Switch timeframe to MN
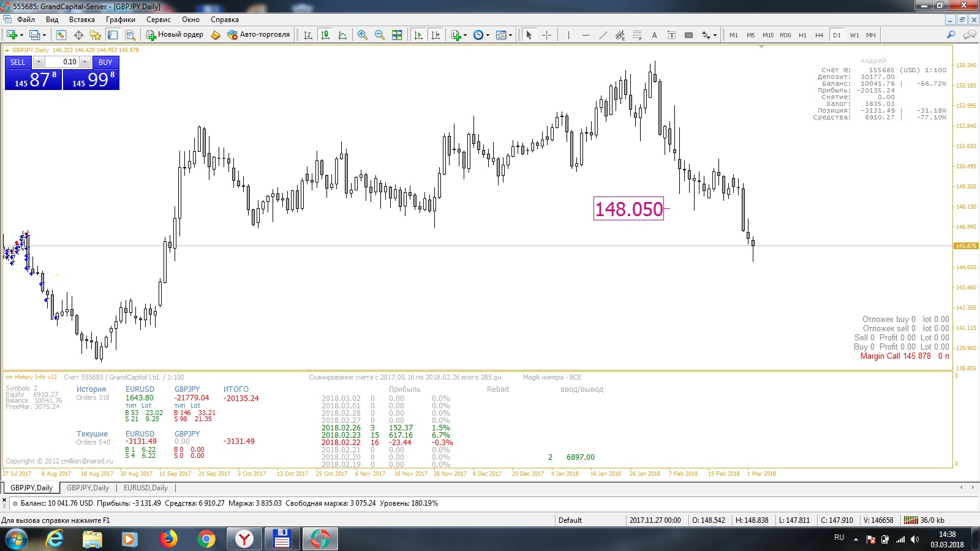This screenshot has height=551, width=980. (871, 35)
